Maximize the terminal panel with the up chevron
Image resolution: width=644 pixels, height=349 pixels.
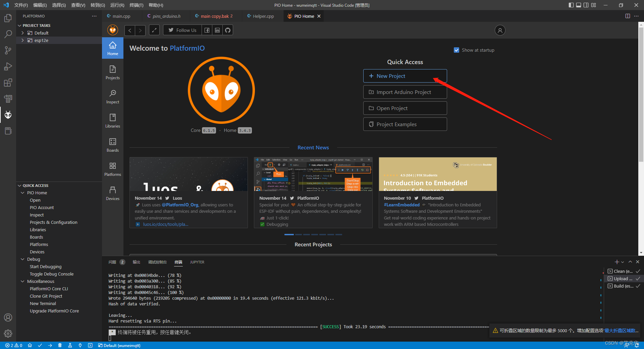(630, 262)
